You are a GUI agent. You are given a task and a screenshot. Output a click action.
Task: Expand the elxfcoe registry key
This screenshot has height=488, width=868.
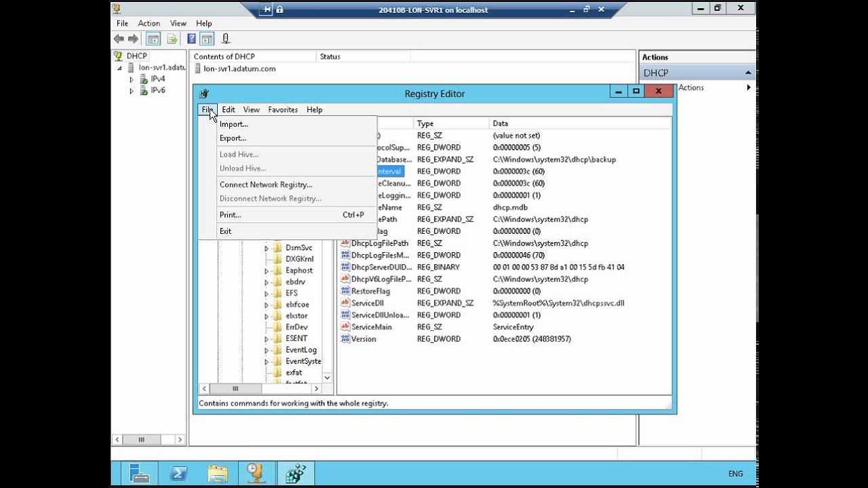click(267, 304)
